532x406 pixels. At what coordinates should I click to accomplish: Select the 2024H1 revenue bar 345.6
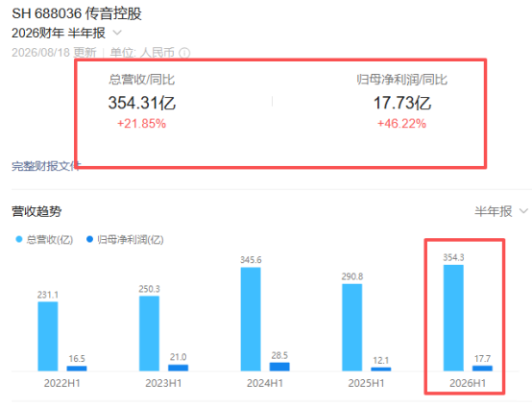pyautogui.click(x=251, y=319)
